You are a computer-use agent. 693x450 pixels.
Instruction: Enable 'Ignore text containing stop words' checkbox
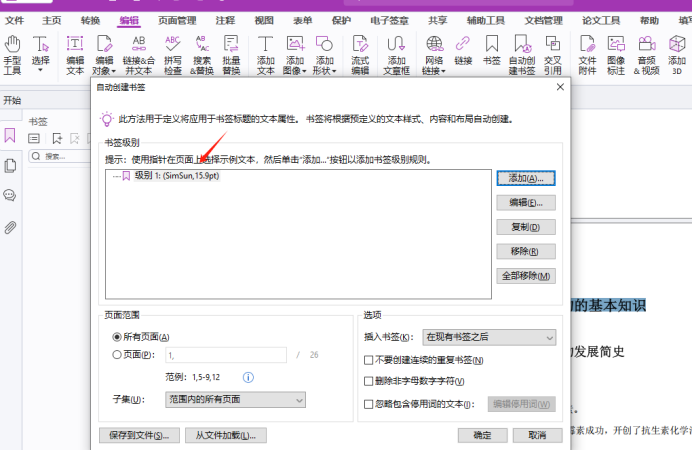(x=369, y=404)
